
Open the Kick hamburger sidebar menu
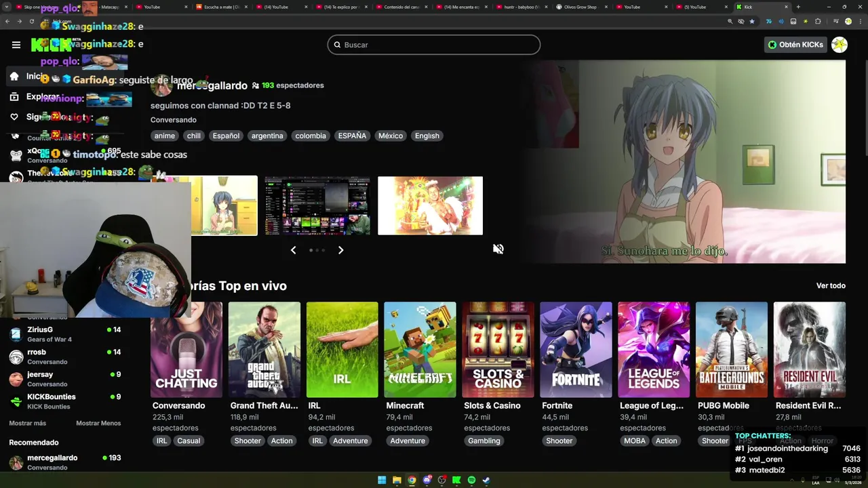(16, 45)
